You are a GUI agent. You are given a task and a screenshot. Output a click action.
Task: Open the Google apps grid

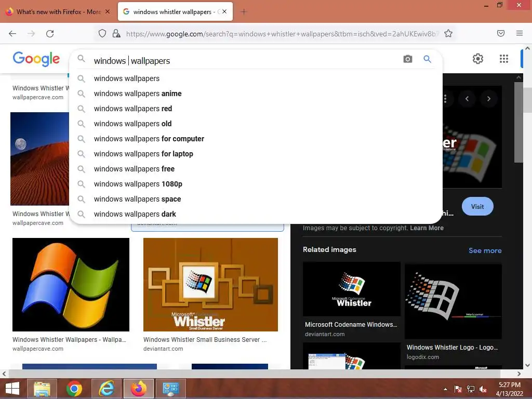[x=504, y=59]
